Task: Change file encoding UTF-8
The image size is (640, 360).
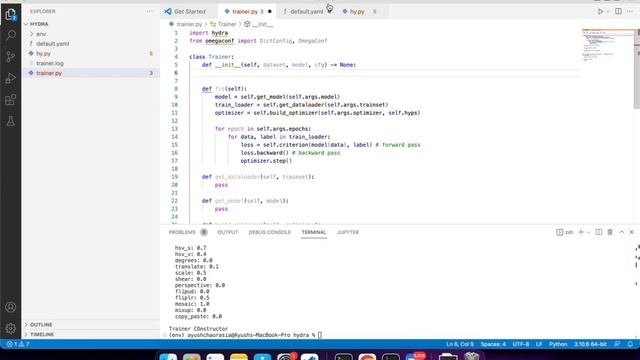Action: tap(520, 344)
